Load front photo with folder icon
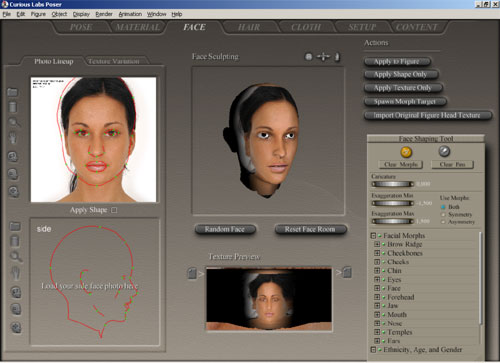The image size is (500, 363). point(12,92)
